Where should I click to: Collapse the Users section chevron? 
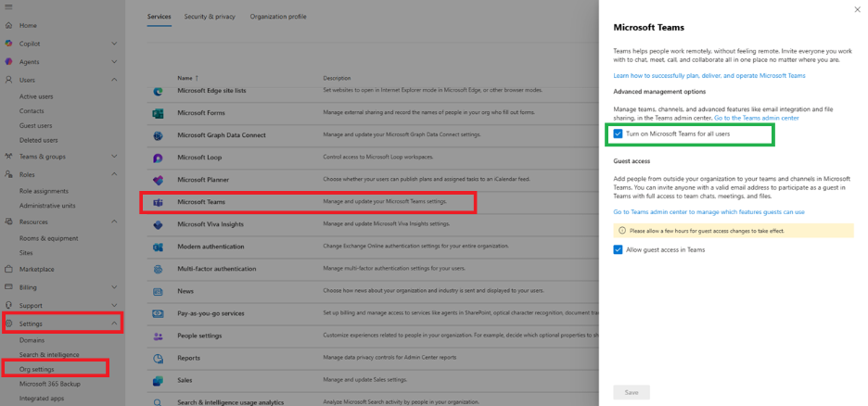point(114,80)
